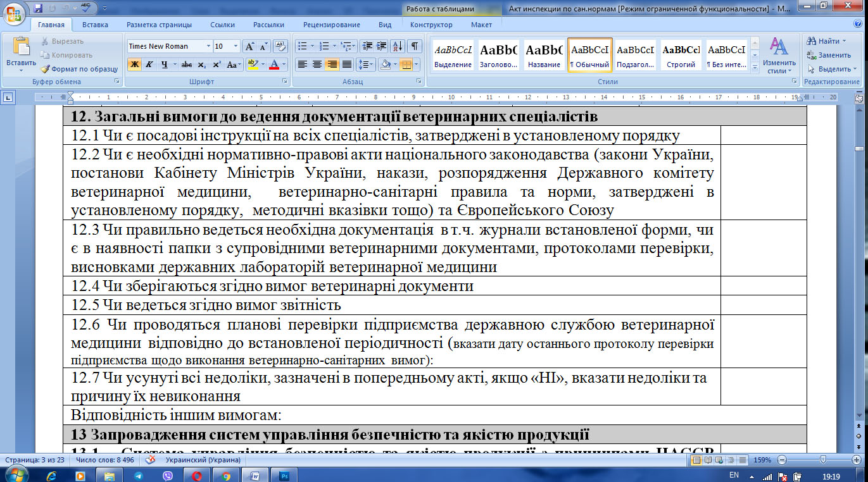The height and width of the screenshot is (482, 868).
Task: Pick the text highlight color button
Action: (253, 65)
